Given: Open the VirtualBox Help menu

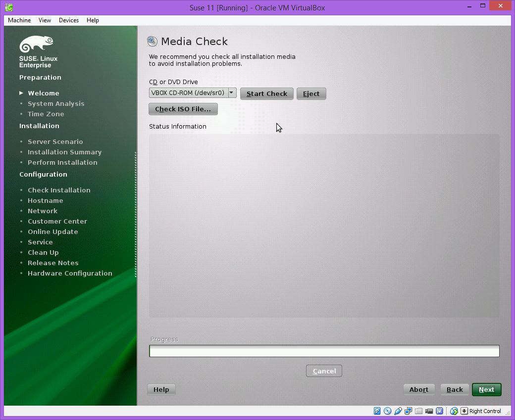Looking at the screenshot, I should point(93,20).
